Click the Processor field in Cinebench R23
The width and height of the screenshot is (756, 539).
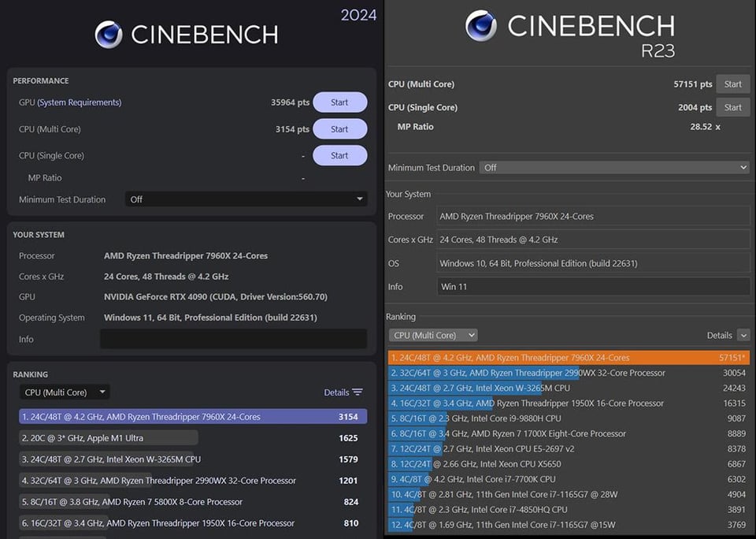tap(593, 216)
